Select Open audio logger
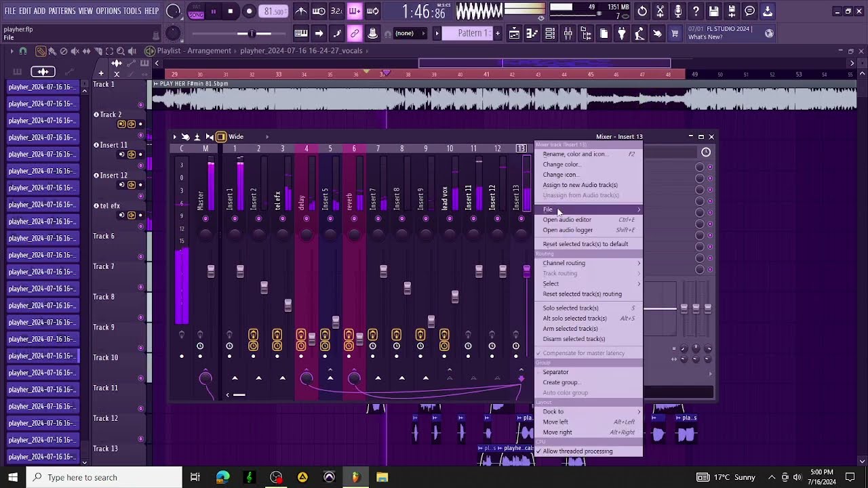 pyautogui.click(x=588, y=230)
